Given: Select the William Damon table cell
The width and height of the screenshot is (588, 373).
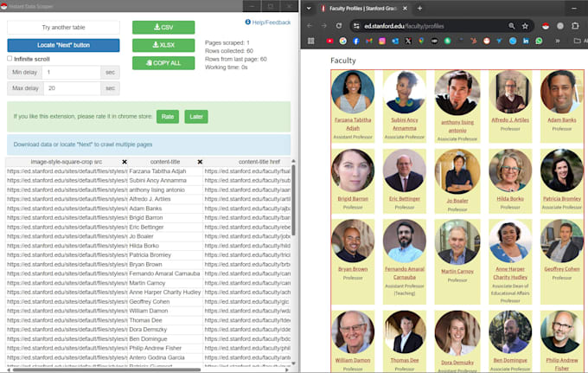Looking at the screenshot, I should [165, 311].
